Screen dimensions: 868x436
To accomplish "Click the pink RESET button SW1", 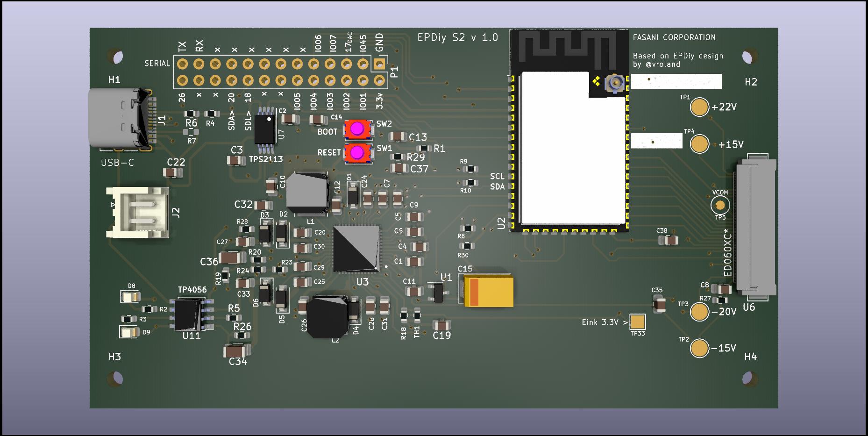I will tap(357, 153).
